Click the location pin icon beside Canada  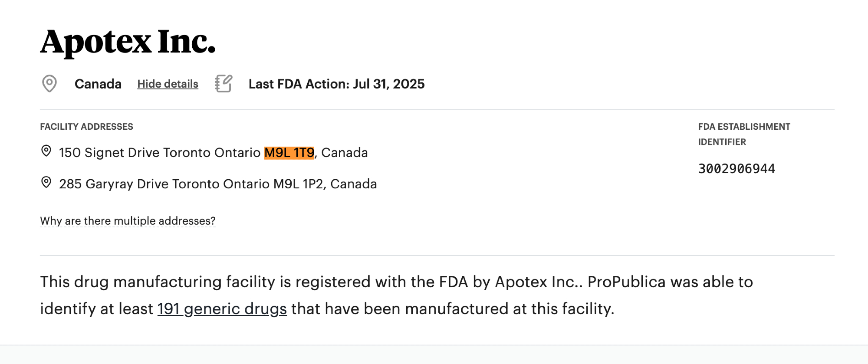click(49, 83)
